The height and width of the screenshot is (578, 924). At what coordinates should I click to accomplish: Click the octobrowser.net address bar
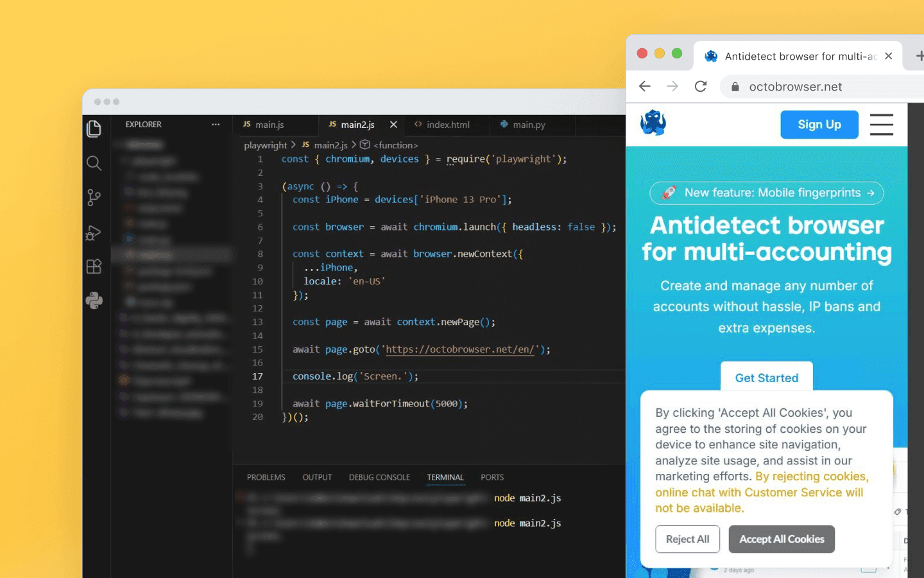[x=821, y=87]
